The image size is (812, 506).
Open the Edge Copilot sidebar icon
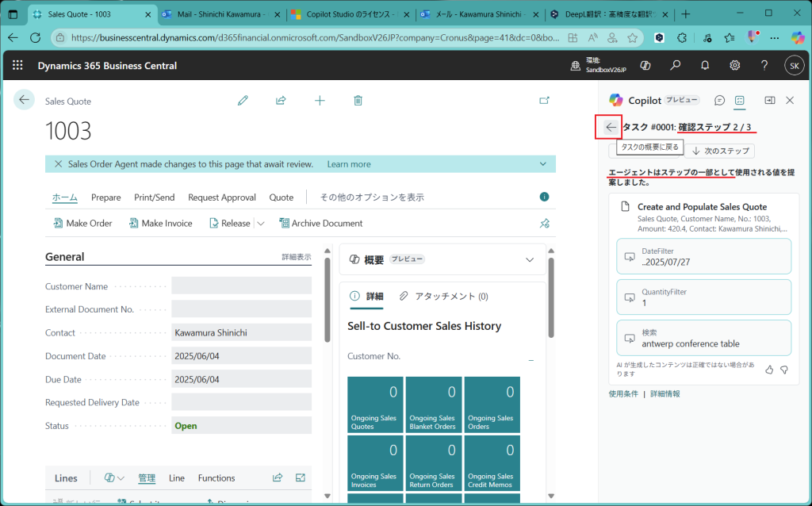coord(798,38)
